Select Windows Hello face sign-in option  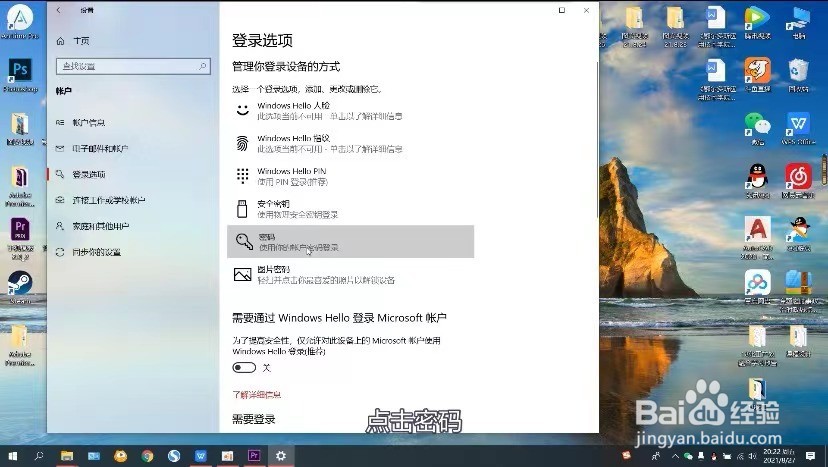(350, 110)
